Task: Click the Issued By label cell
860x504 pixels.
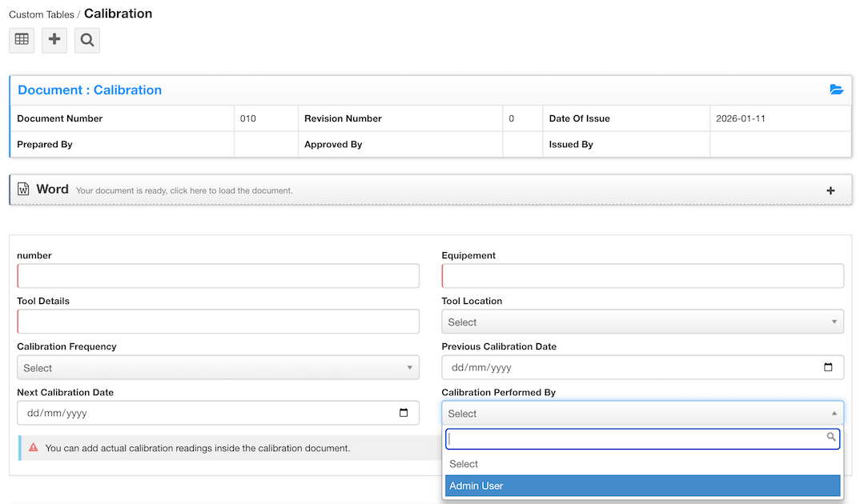Action: 626,144
